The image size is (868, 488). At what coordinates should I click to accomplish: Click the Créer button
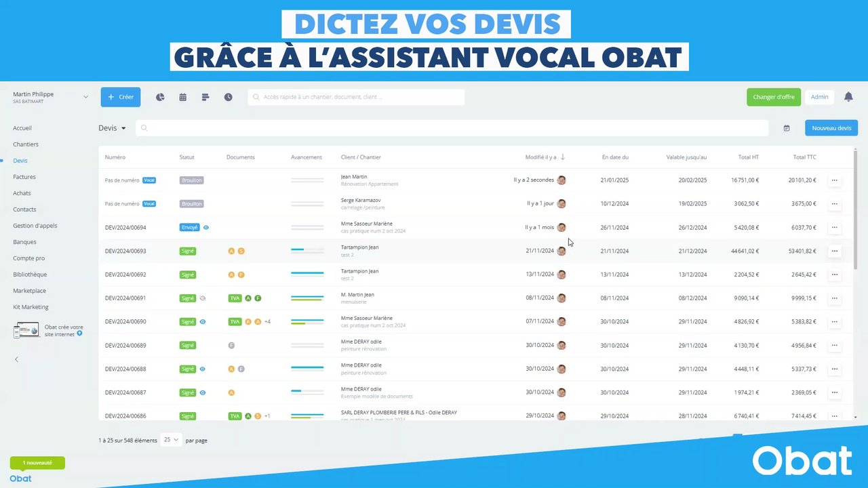point(121,97)
